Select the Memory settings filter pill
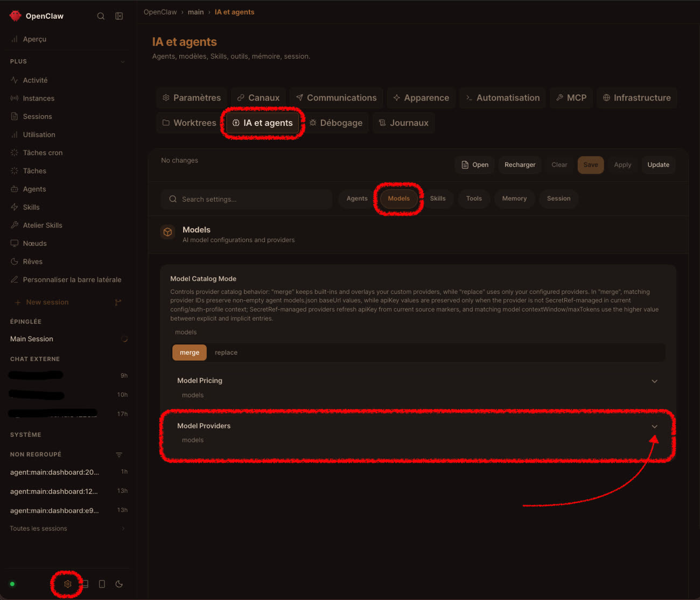 pos(514,199)
